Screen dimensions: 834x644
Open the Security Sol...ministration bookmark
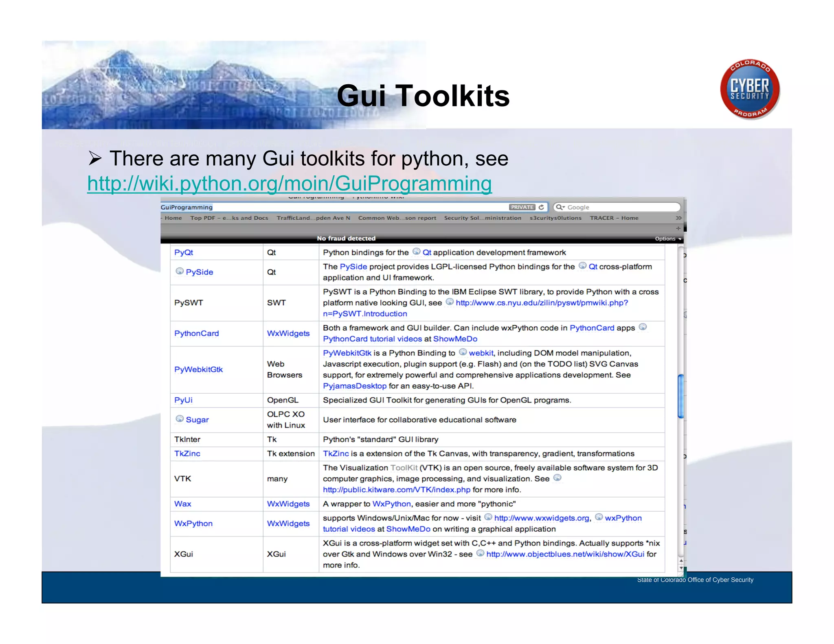(483, 218)
